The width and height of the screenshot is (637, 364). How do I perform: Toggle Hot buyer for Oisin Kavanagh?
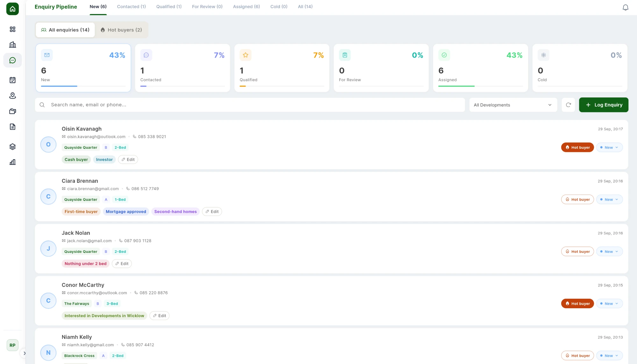[x=577, y=147]
